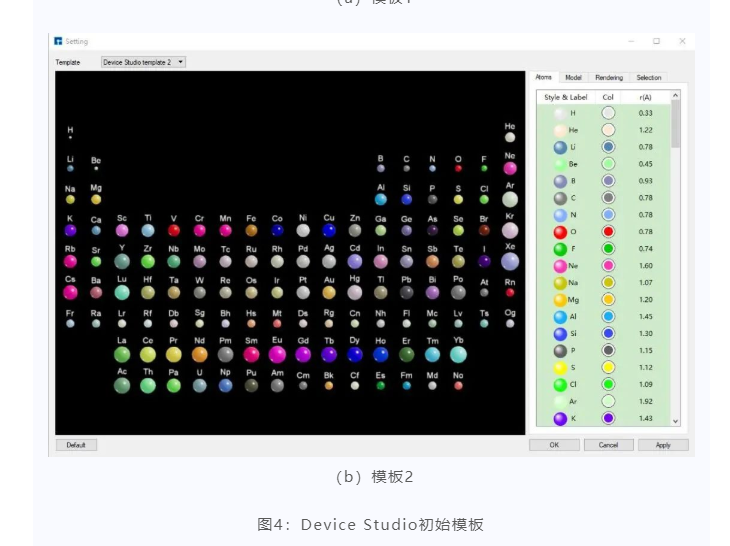Click the Ne row pink color swatch

click(x=608, y=266)
